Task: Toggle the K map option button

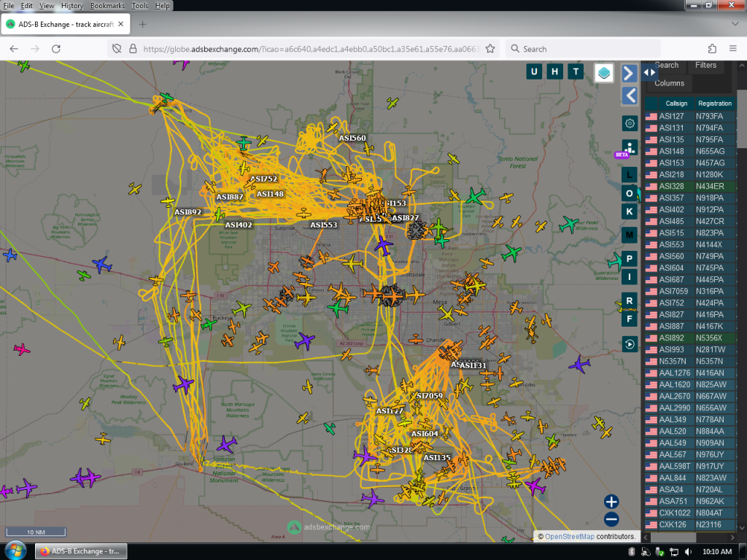Action: (x=630, y=211)
